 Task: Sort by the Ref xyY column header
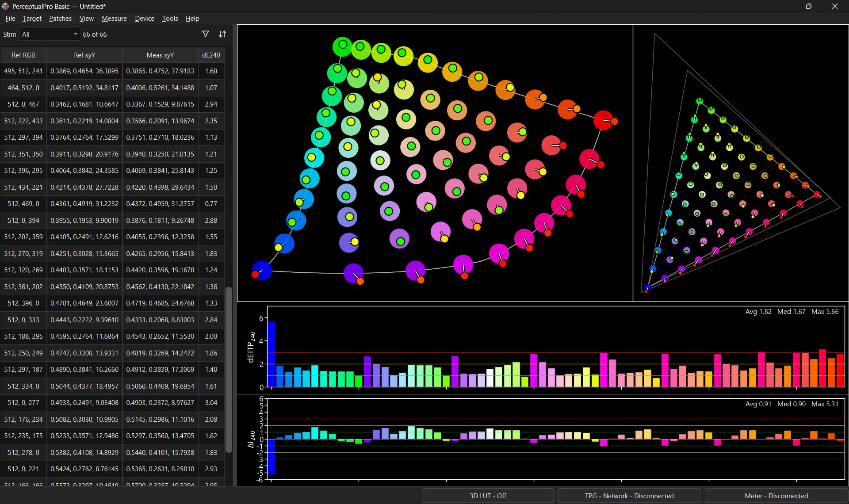coord(84,55)
